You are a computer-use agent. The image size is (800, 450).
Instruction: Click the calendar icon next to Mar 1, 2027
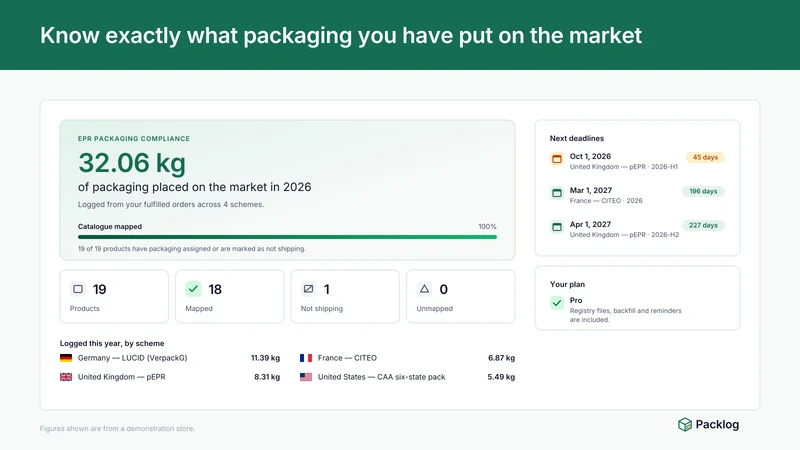tap(557, 193)
